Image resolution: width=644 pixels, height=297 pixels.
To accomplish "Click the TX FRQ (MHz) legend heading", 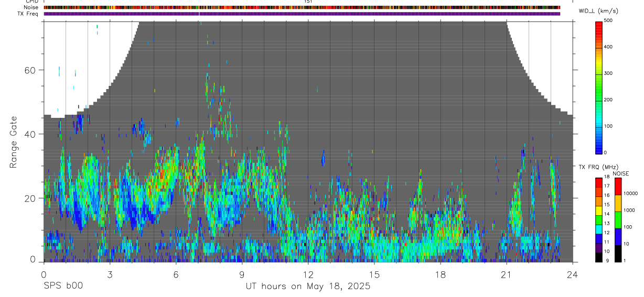I will [599, 167].
